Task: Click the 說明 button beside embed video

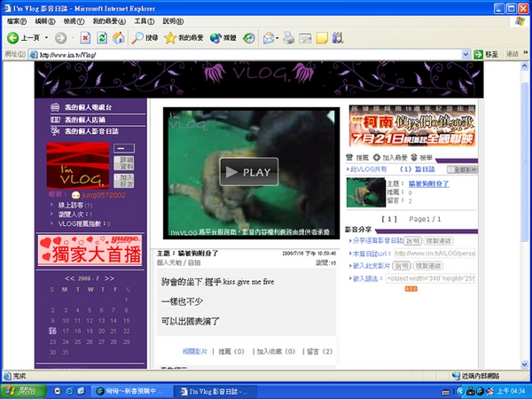Action: (x=402, y=266)
